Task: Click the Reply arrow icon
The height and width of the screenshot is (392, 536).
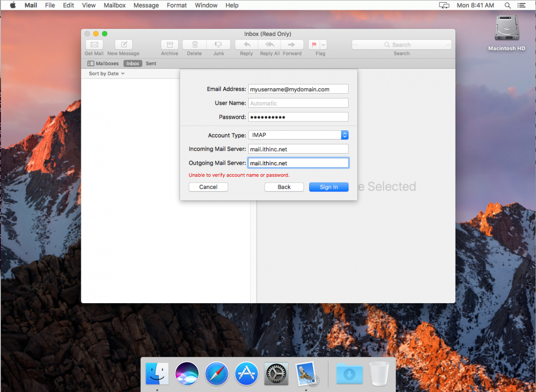Action: pyautogui.click(x=247, y=45)
